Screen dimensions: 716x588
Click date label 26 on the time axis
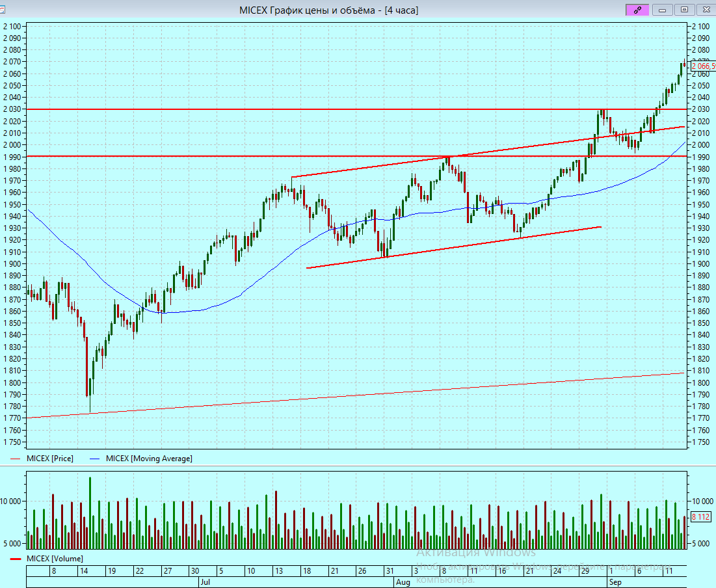point(362,570)
